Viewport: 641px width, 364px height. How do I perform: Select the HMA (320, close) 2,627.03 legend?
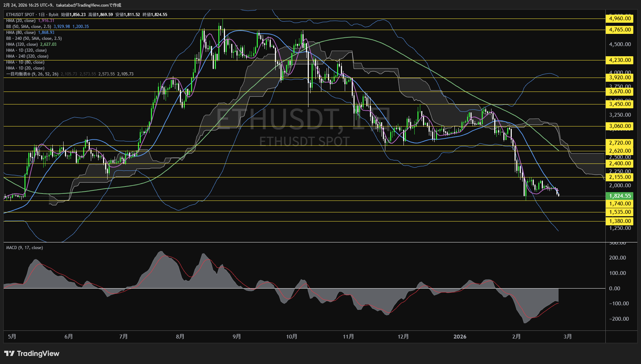point(31,44)
